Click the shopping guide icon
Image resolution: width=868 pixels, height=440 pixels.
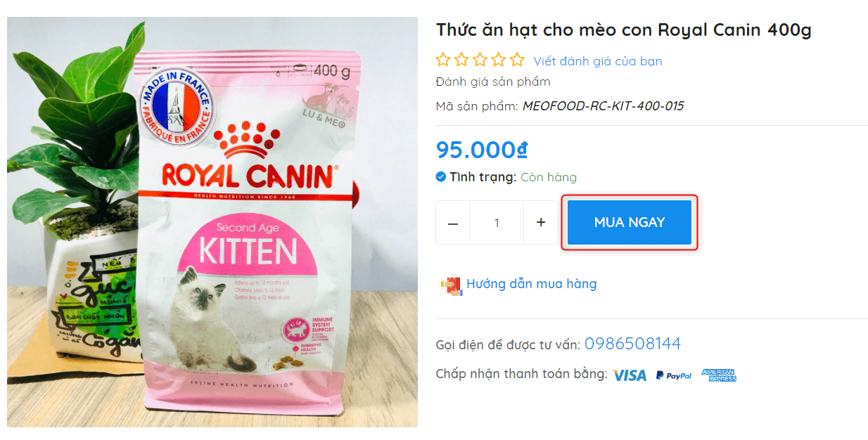(x=451, y=285)
